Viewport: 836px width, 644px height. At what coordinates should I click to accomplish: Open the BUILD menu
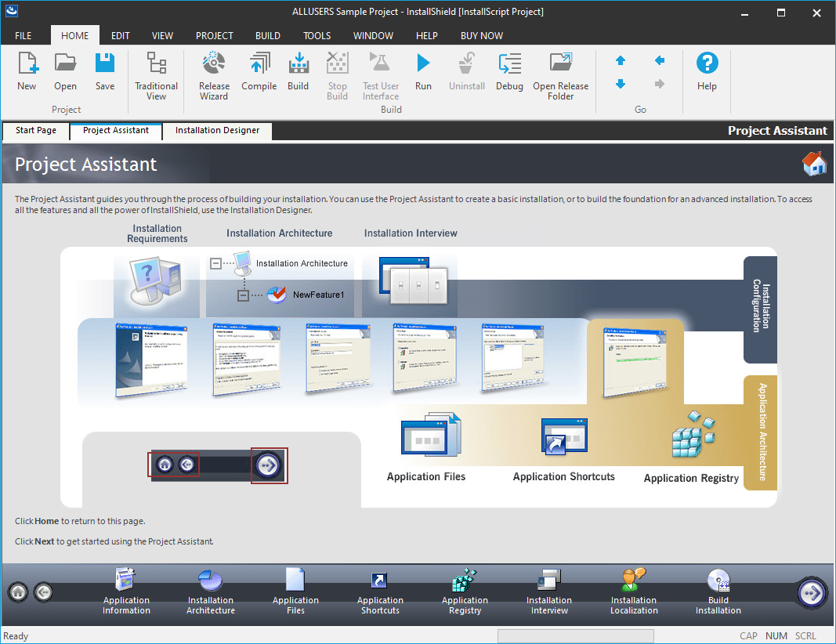268,36
